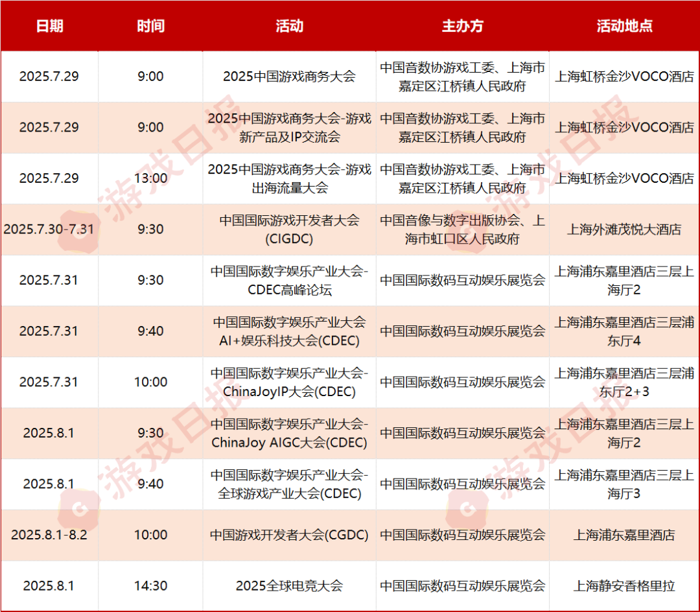Click the 10:00 time in the CGDC row

pos(150,535)
